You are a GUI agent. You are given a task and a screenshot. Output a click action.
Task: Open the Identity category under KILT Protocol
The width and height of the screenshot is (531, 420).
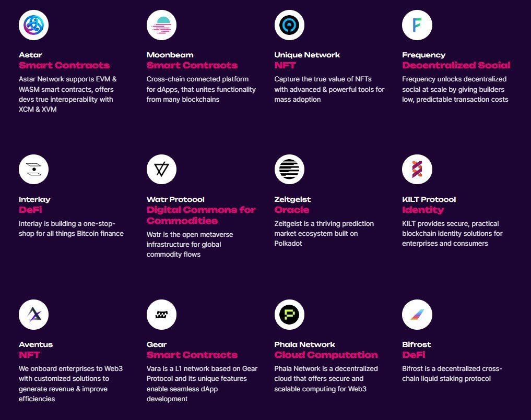click(422, 210)
